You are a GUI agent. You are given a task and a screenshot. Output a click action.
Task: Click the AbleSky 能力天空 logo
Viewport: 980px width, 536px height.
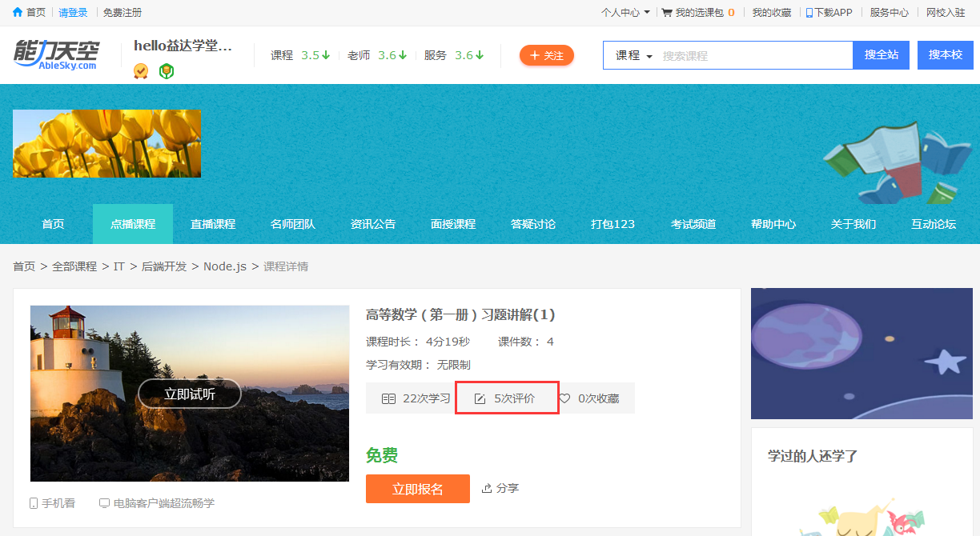(x=56, y=54)
